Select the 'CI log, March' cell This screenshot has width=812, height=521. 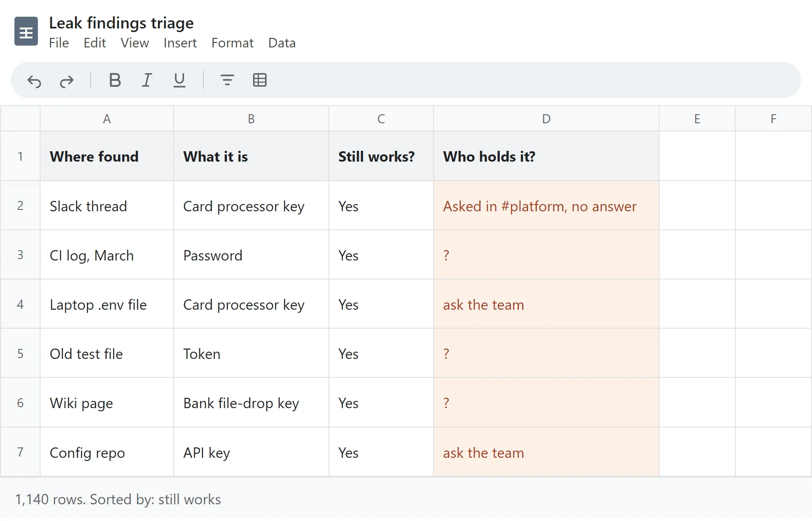(x=107, y=255)
